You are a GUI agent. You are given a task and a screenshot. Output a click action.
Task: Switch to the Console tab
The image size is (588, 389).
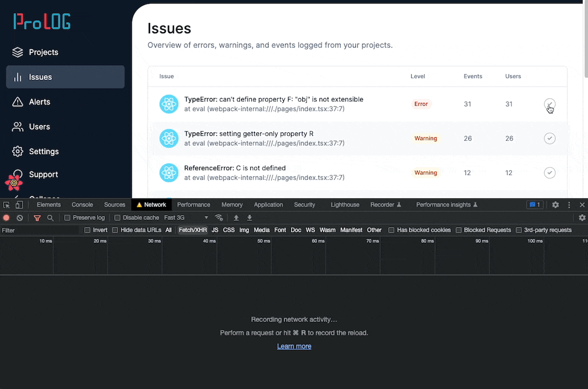(x=82, y=205)
